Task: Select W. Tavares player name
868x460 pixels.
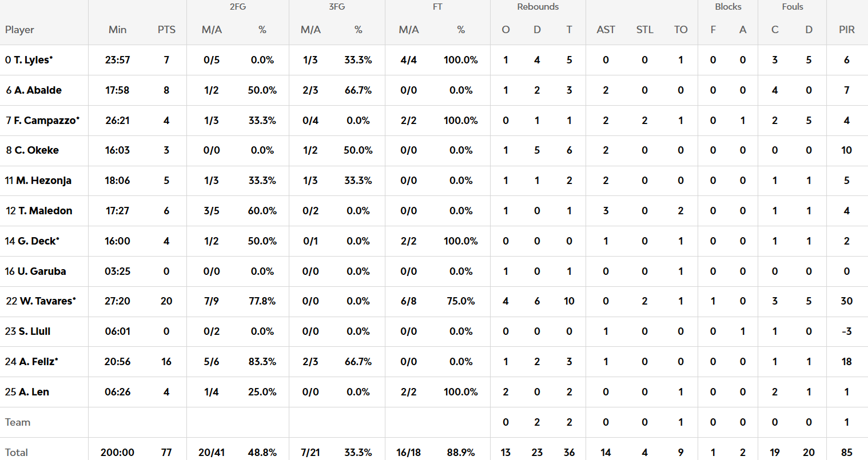Action: [x=46, y=301]
